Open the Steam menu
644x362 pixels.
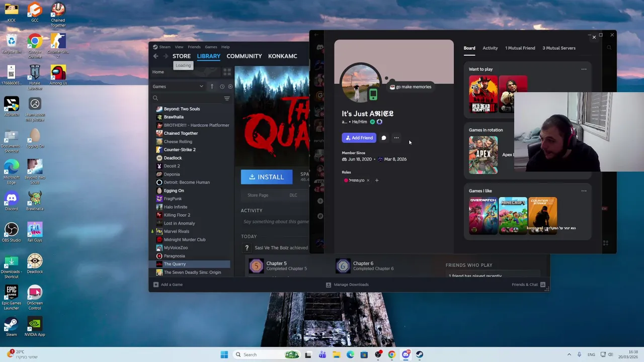pos(165,47)
